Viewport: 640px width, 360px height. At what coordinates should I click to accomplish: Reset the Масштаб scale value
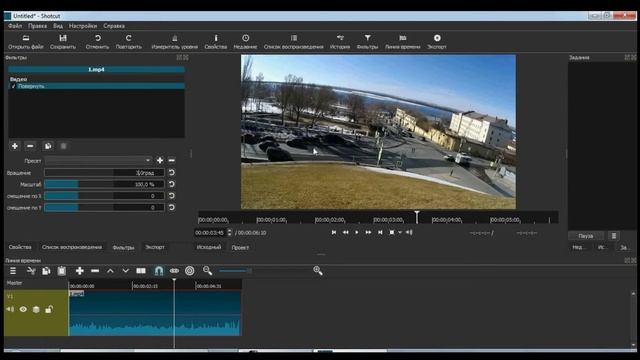[x=172, y=184]
